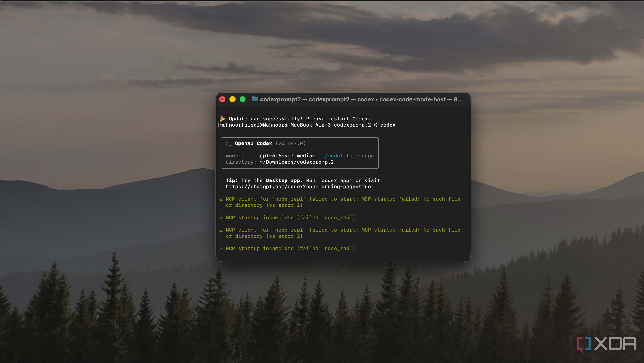The height and width of the screenshot is (363, 644).
Task: Click the shell prompt line ending in '% codex'
Action: [x=307, y=125]
